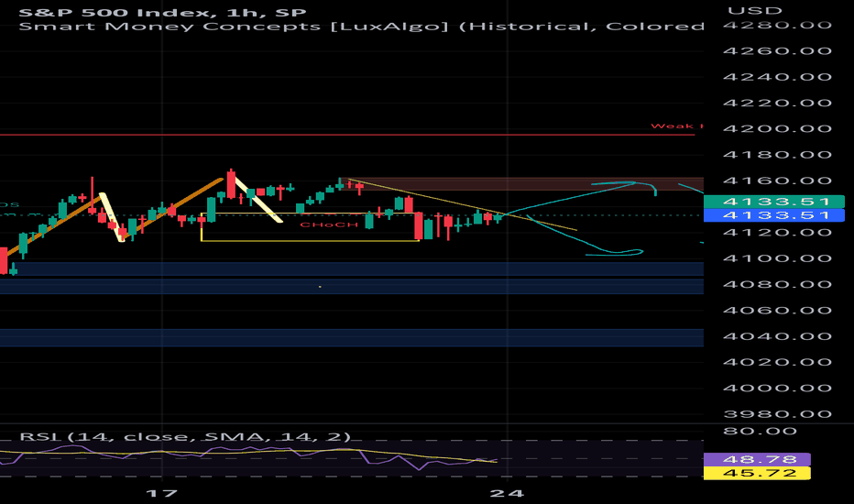This screenshot has height=504, width=854.
Task: Click the 3980.00 price axis label
Action: click(777, 414)
